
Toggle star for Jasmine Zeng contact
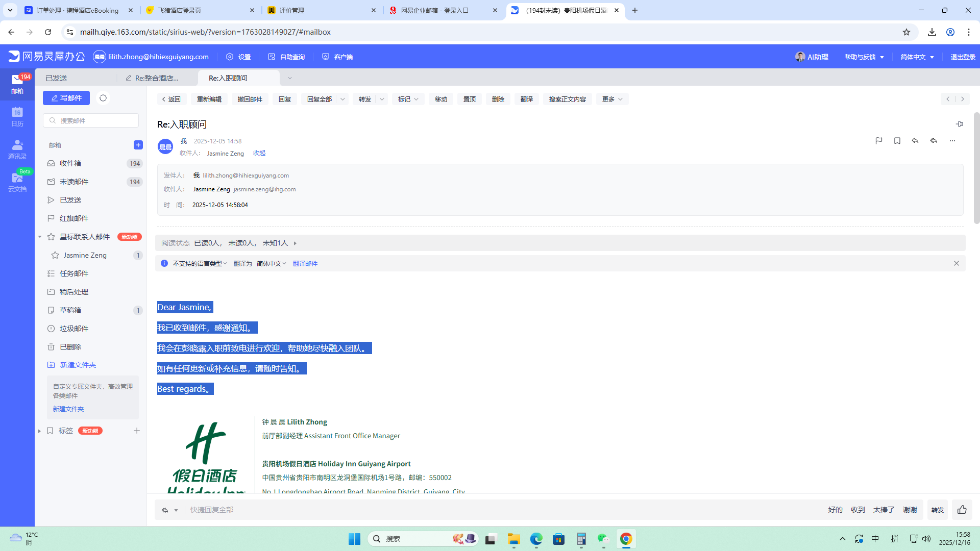click(55, 255)
